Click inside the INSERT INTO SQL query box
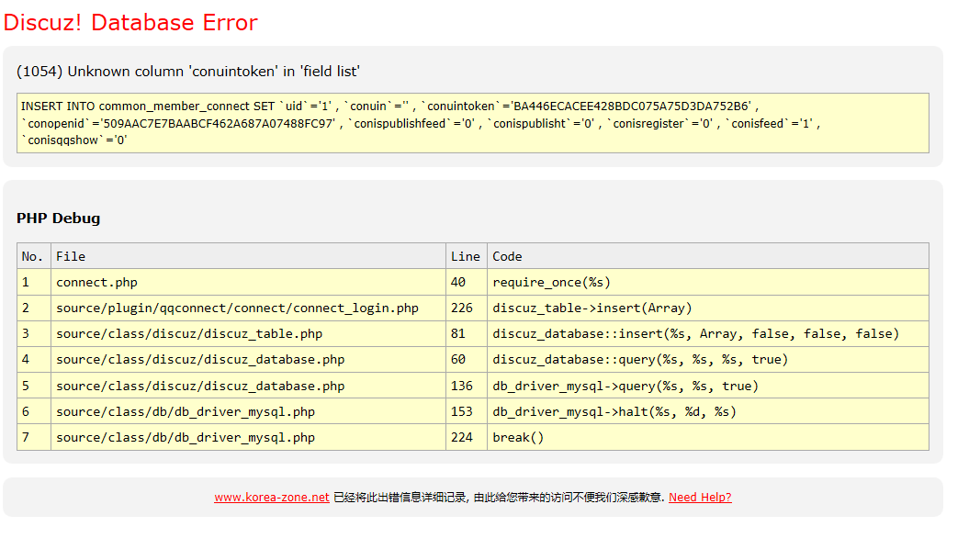980x538 pixels. (472, 123)
